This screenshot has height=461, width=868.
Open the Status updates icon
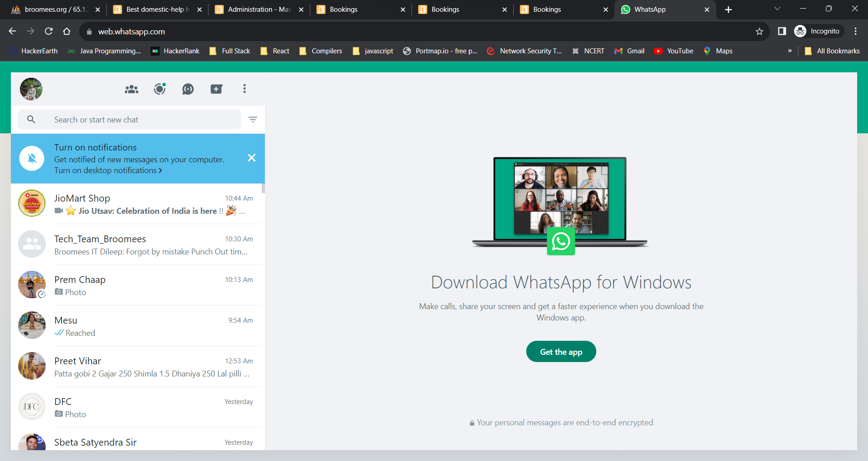[160, 89]
